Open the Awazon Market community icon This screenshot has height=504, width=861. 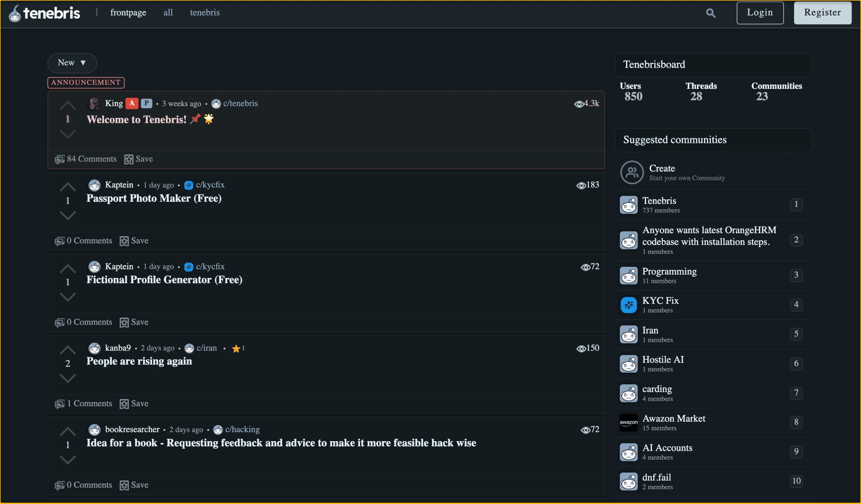(x=628, y=422)
